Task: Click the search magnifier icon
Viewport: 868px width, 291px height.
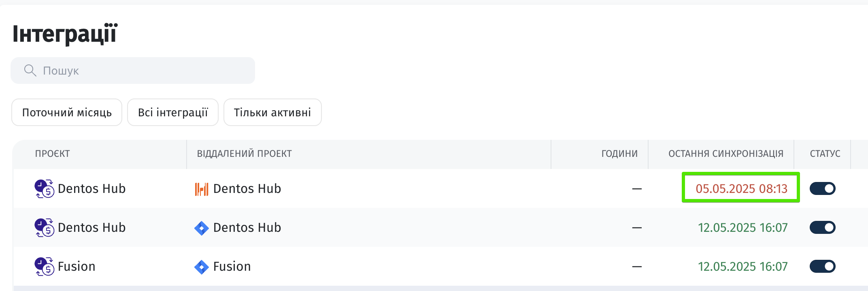Action: 30,71
